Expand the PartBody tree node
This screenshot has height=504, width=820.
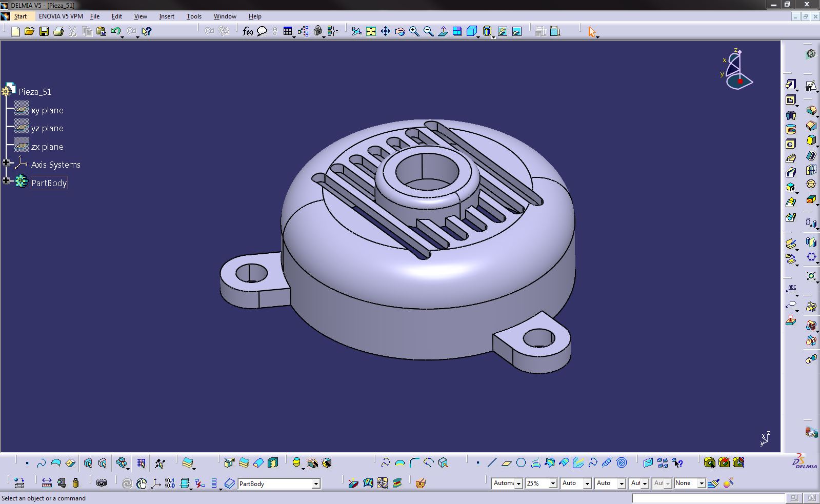[x=7, y=180]
